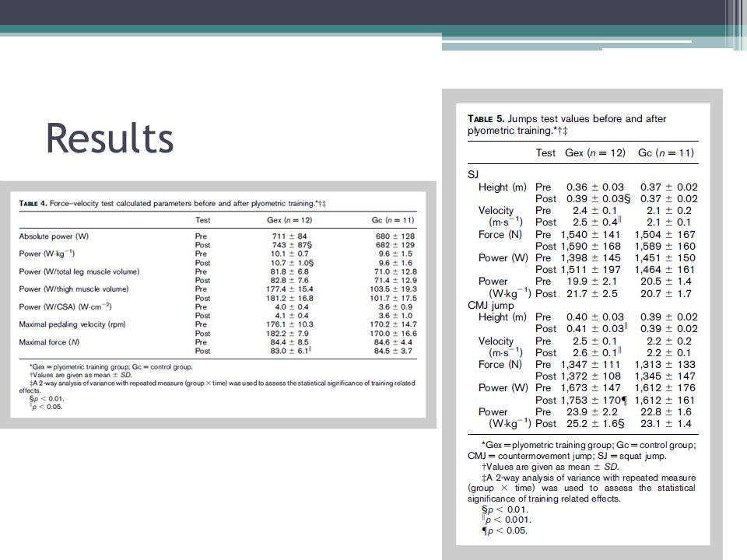Select the "Power (W/thigh muscle volume)" label
This screenshot has width=747, height=560.
[x=74, y=289]
